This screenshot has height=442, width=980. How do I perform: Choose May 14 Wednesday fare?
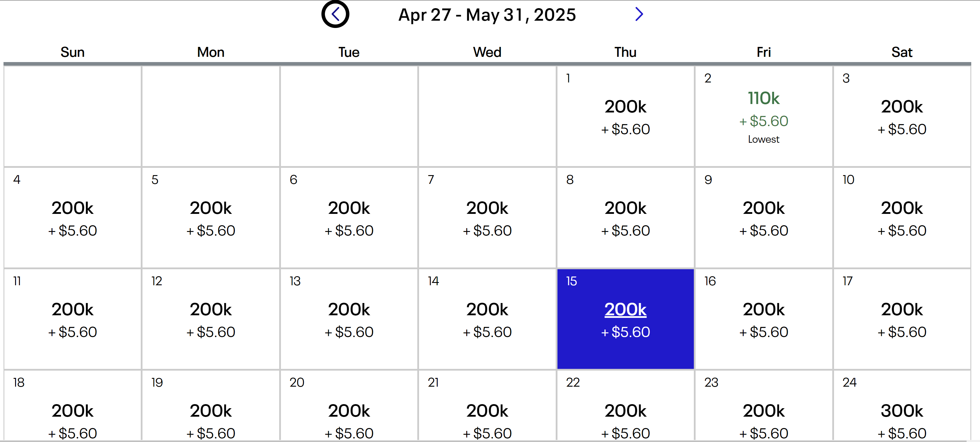pos(487,319)
